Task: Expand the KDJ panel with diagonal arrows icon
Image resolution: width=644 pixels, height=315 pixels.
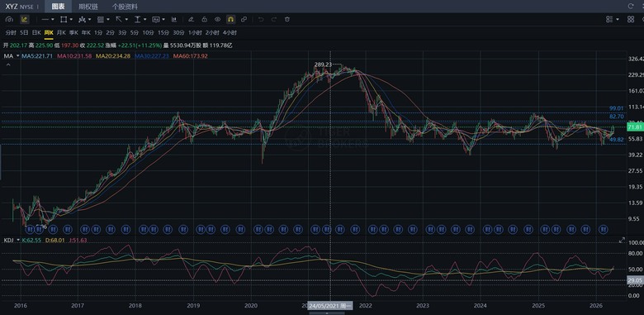Action: point(622,240)
